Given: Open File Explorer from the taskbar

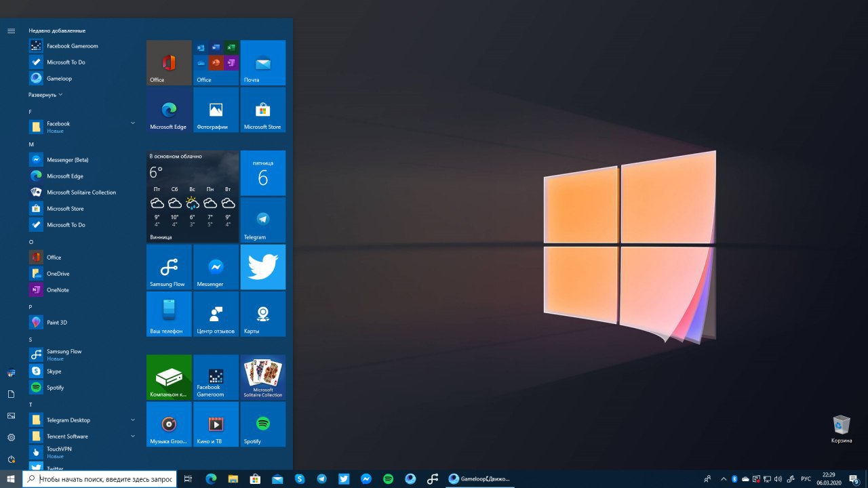Looking at the screenshot, I should 233,479.
